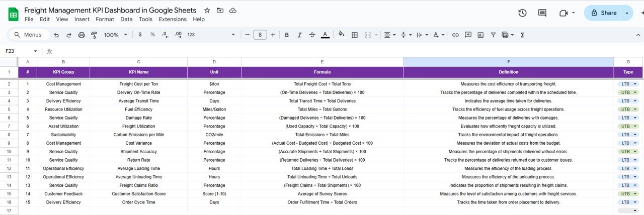Open the font family dropdown

(x=218, y=35)
